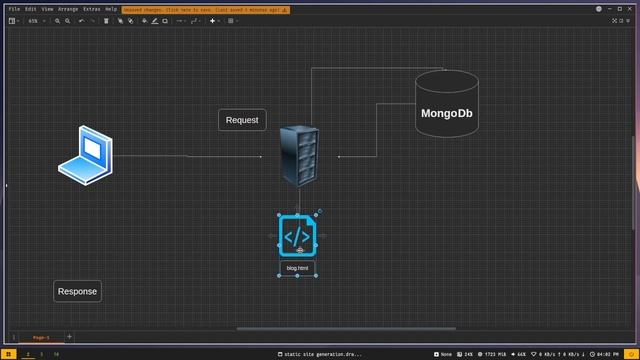
Task: Open the taskbar start launcher icon
Action: click(x=8, y=354)
